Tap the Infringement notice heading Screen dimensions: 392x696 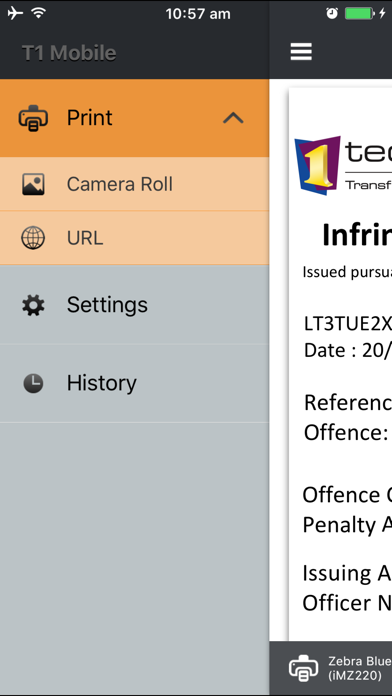[357, 235]
